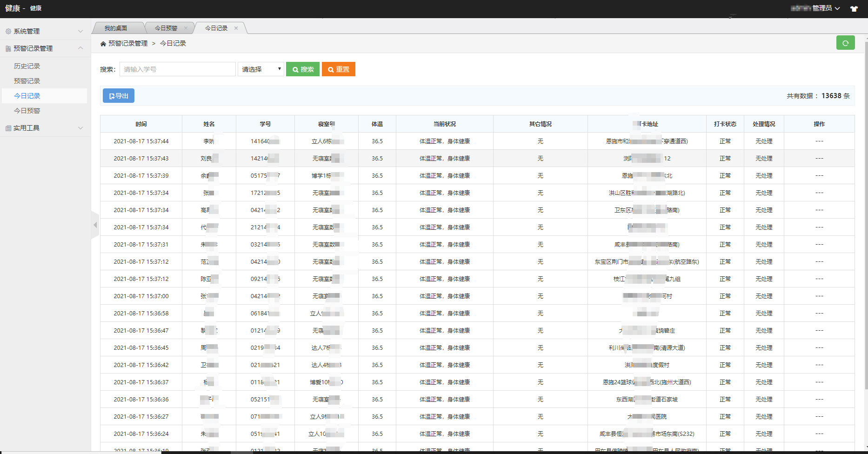This screenshot has width=868, height=454.
Task: Click the time cell 2021-08-17 15:36:42
Action: click(x=141, y=365)
